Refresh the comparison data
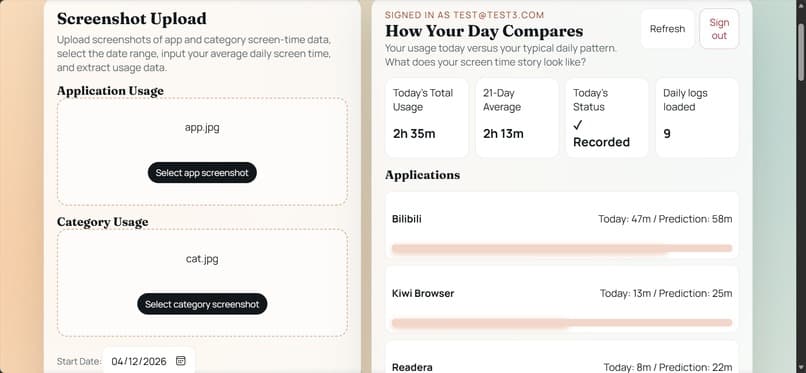Viewport: 806px width, 373px height. click(x=667, y=29)
